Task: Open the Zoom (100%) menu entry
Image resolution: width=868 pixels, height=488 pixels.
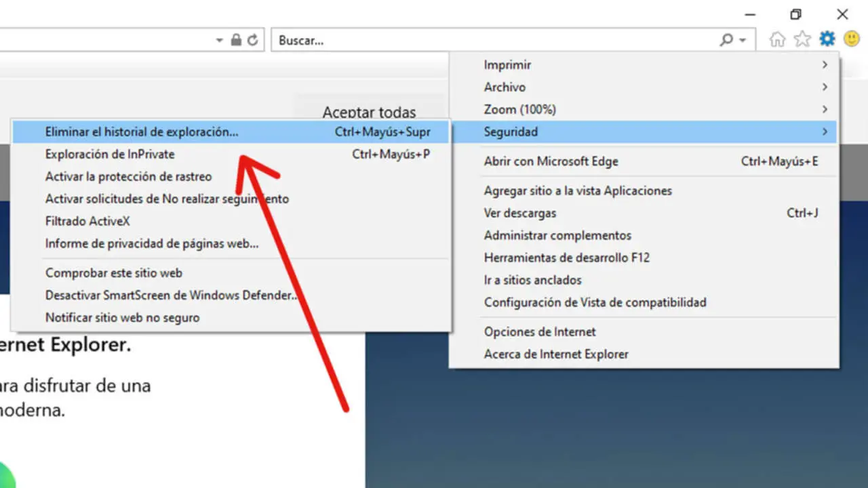Action: (x=644, y=110)
